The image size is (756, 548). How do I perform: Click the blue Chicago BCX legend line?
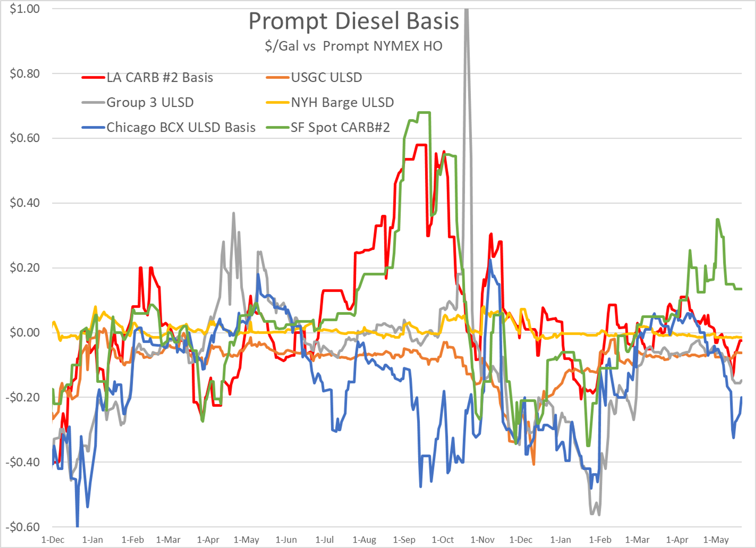tap(94, 127)
